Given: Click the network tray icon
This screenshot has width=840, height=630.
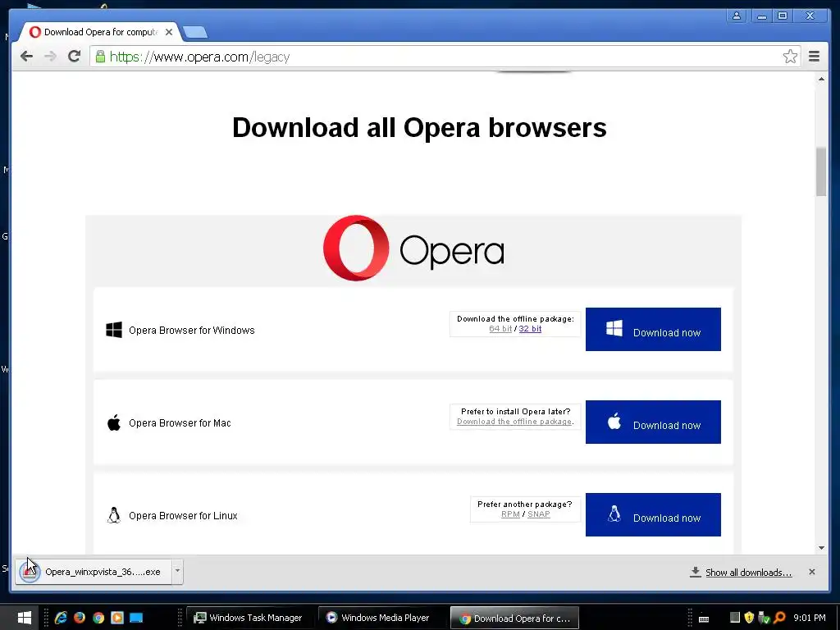Looking at the screenshot, I should 764,618.
